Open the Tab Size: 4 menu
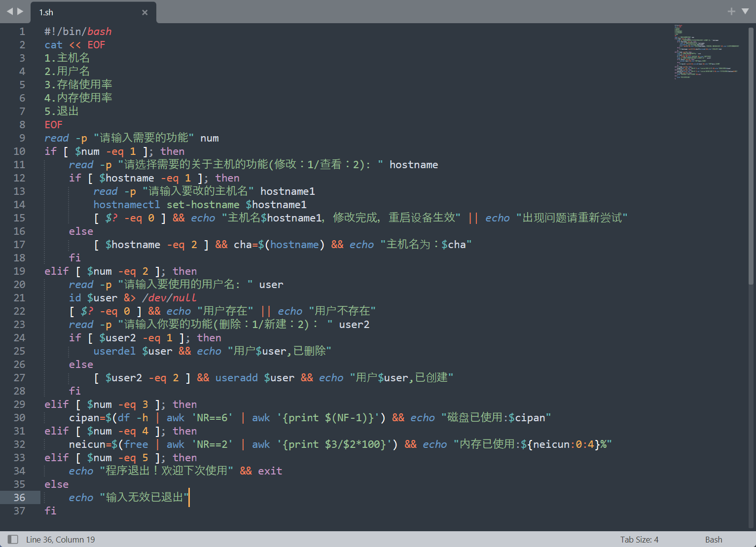 pos(639,539)
